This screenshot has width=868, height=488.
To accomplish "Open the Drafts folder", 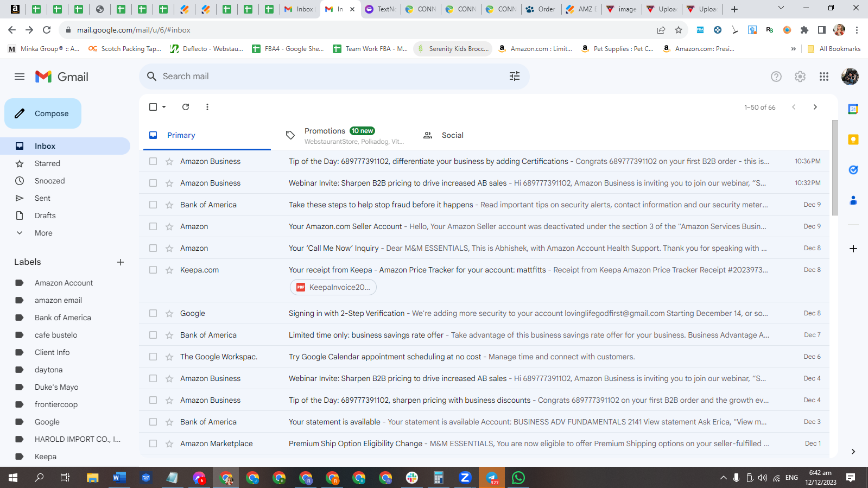I will click(x=45, y=216).
